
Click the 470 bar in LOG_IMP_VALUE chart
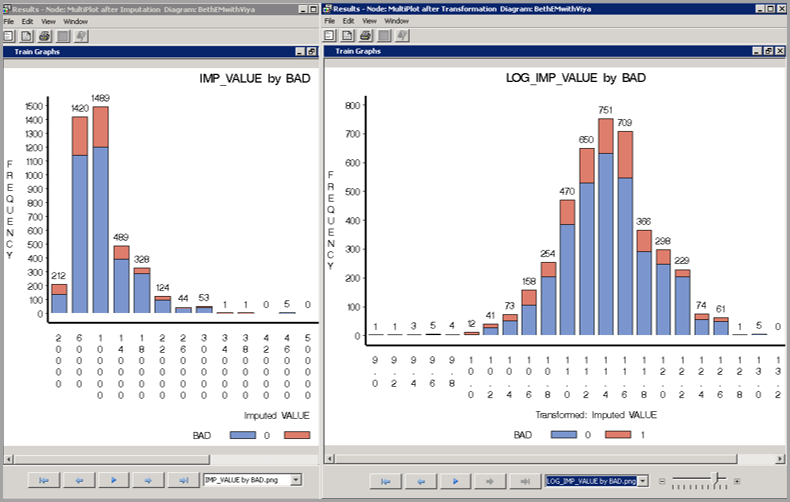click(x=567, y=267)
